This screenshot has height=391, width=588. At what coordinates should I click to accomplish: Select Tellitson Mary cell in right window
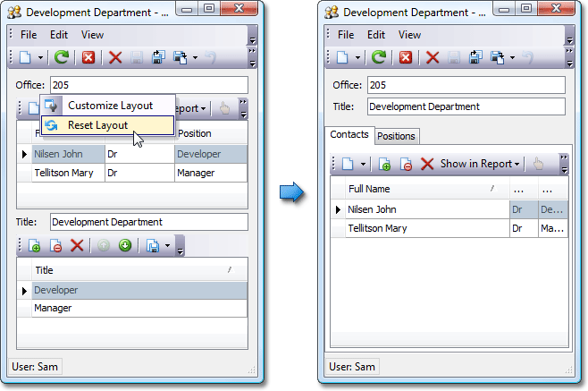(x=427, y=228)
